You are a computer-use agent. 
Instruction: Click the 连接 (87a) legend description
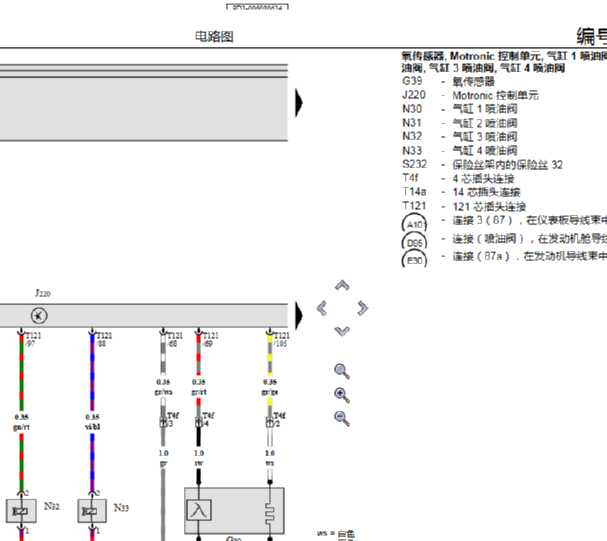[530, 256]
